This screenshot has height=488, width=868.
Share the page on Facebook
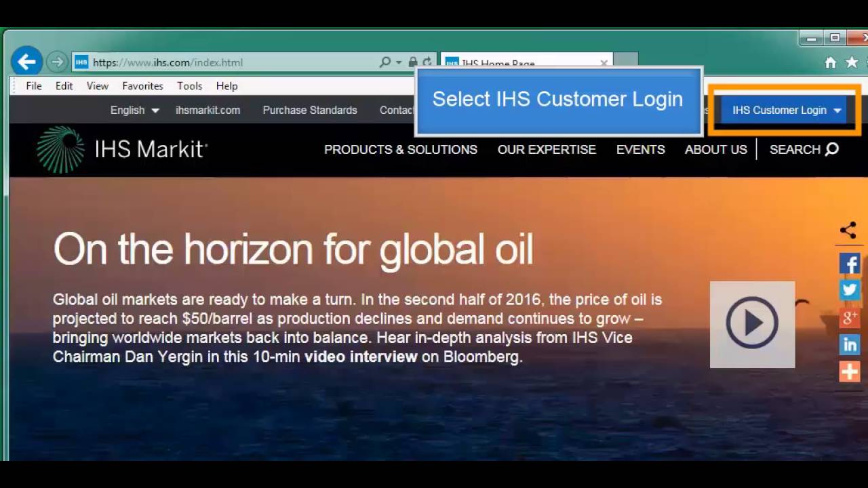pyautogui.click(x=850, y=263)
